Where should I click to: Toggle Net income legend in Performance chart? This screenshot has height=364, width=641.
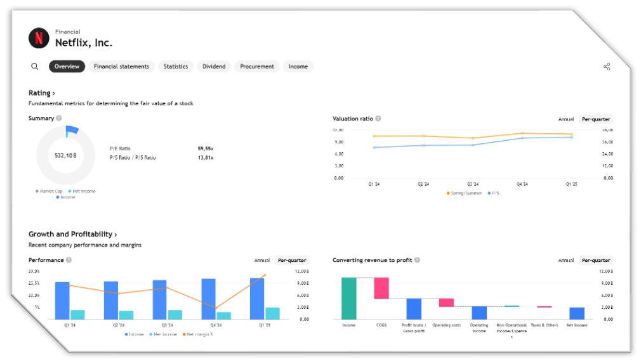[x=163, y=334]
